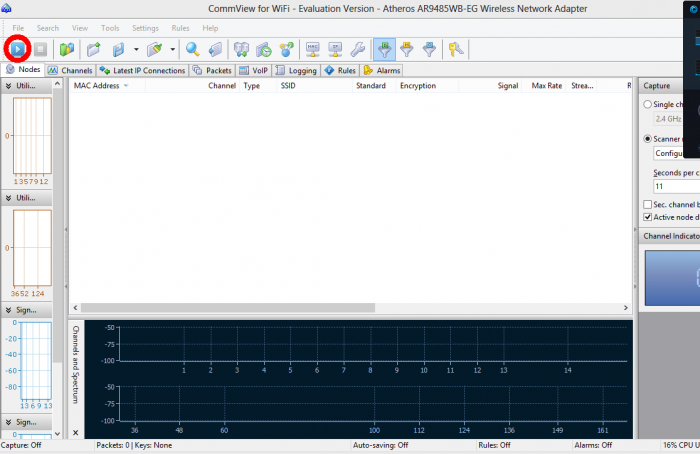Image resolution: width=700 pixels, height=454 pixels.
Task: Start capture with the blue play button
Action: [18, 48]
